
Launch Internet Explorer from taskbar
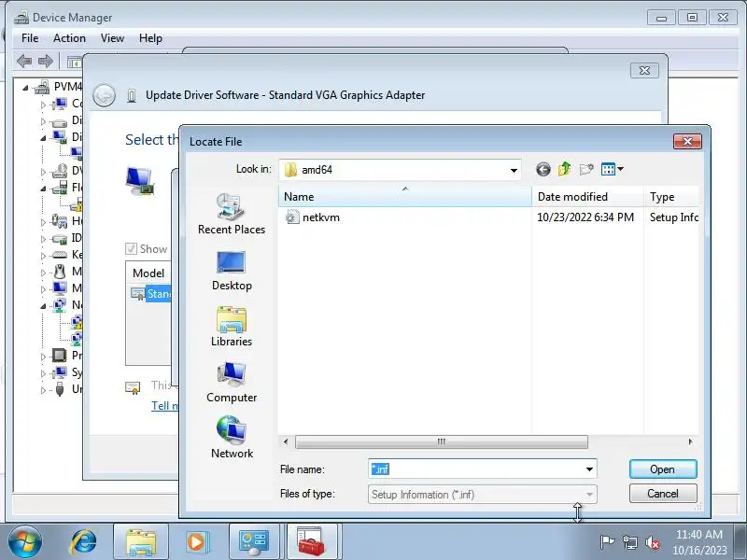coord(83,542)
